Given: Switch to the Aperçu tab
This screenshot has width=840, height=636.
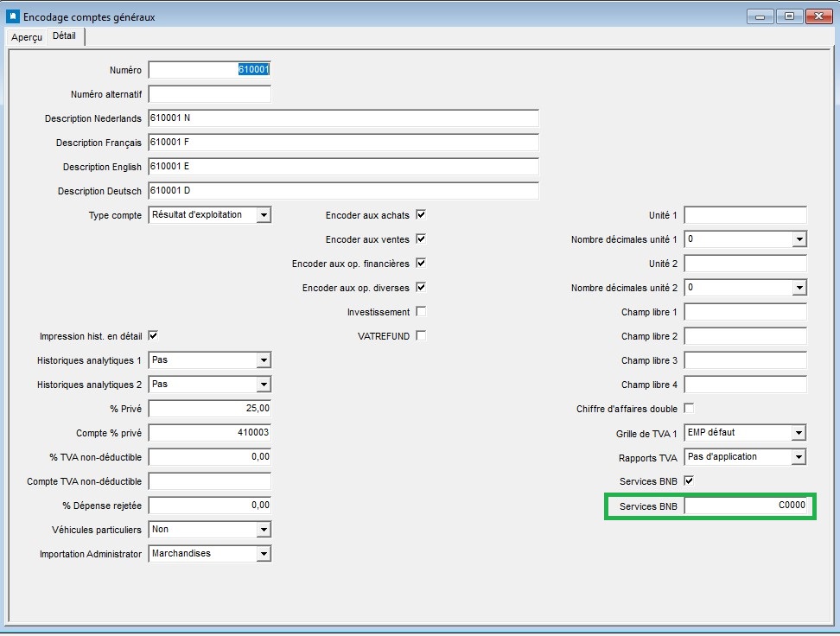Looking at the screenshot, I should pyautogui.click(x=27, y=37).
